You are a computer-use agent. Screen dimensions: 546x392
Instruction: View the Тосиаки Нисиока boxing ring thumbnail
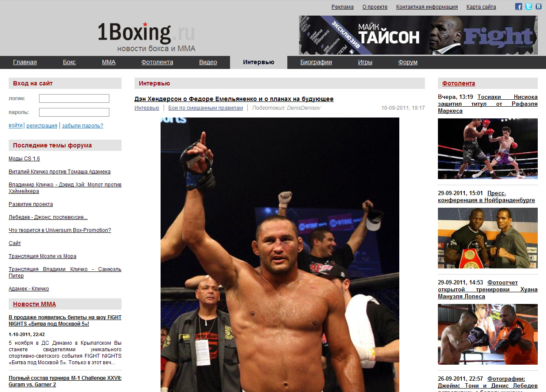(x=488, y=149)
